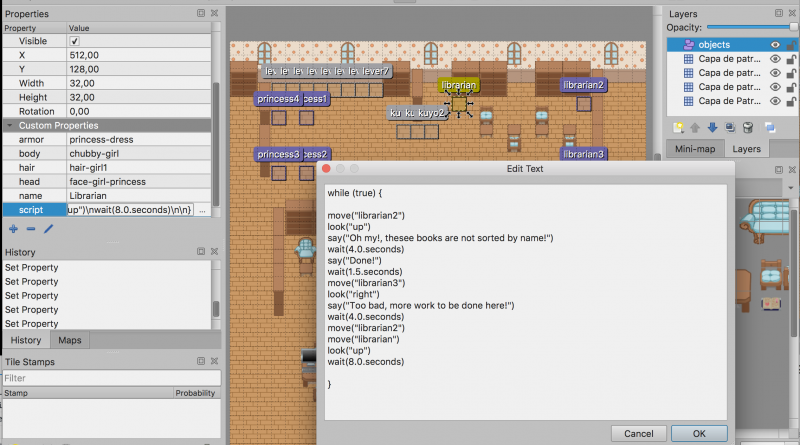The image size is (800, 445).
Task: Collapse the Custom Properties section
Action: pyautogui.click(x=9, y=125)
